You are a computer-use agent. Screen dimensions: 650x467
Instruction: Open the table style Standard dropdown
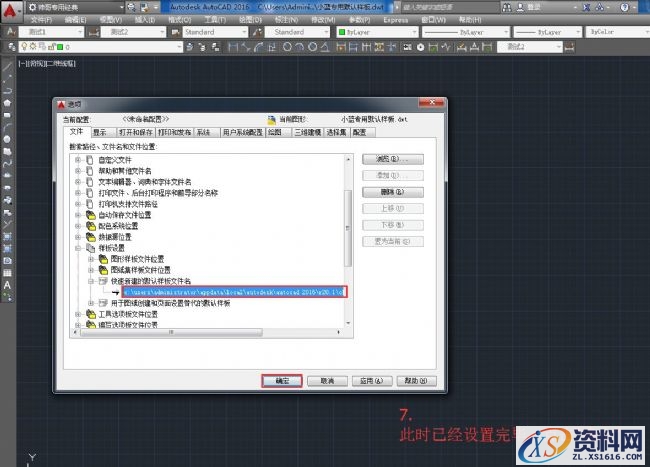[x=215, y=32]
